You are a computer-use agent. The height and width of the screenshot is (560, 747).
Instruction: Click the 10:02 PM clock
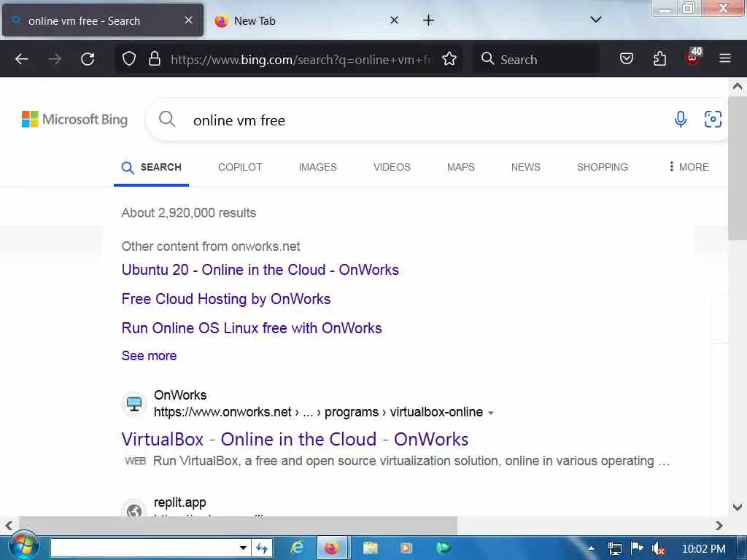pyautogui.click(x=704, y=548)
